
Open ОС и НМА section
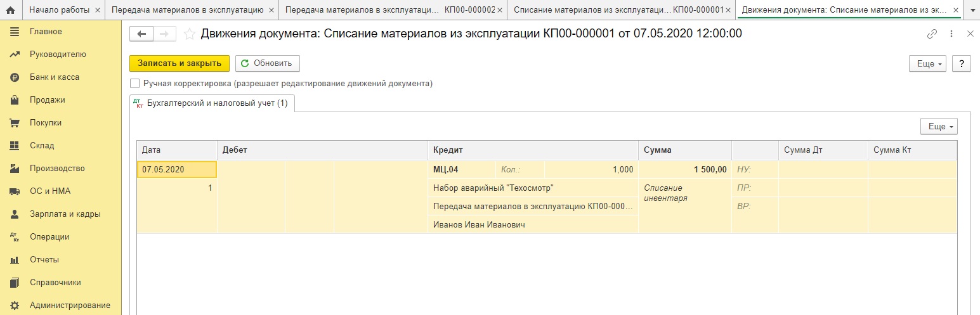click(x=50, y=191)
